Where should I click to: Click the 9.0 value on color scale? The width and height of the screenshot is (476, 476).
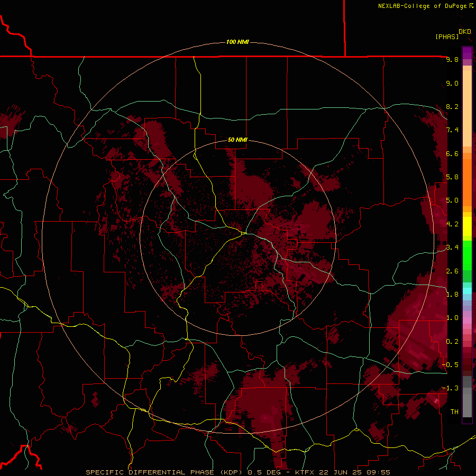[x=452, y=84]
